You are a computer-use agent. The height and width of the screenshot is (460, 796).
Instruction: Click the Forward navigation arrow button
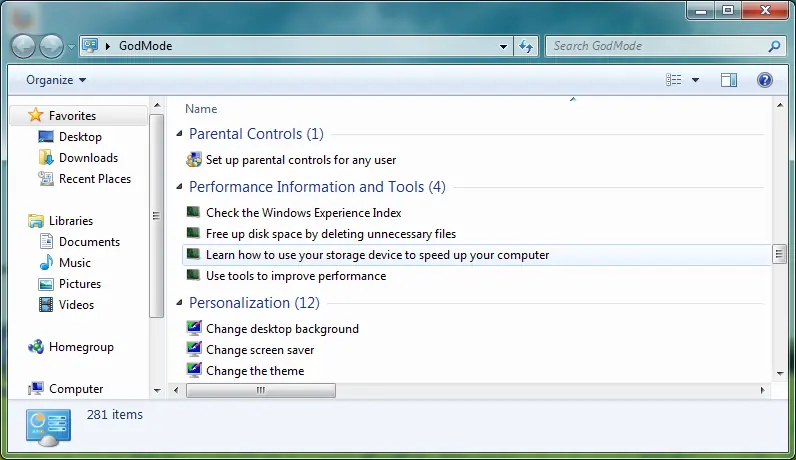coord(51,47)
